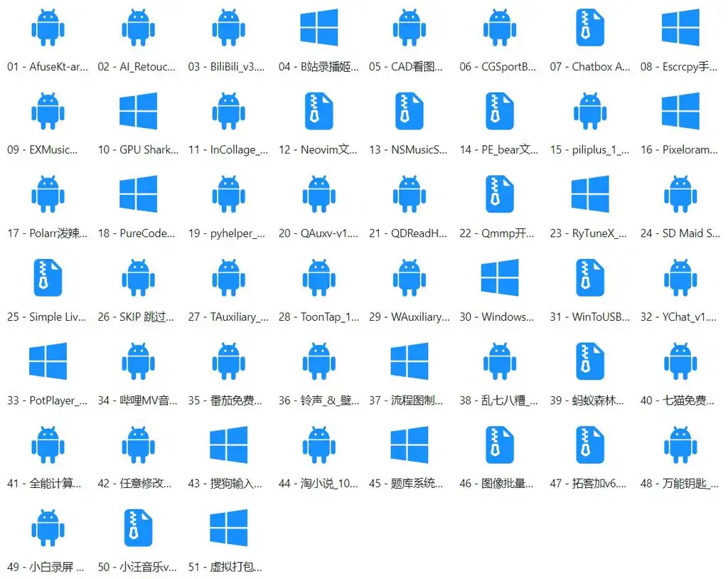Open the zip icon for 46 - 图像批量
This screenshot has width=728, height=579.
(500, 445)
